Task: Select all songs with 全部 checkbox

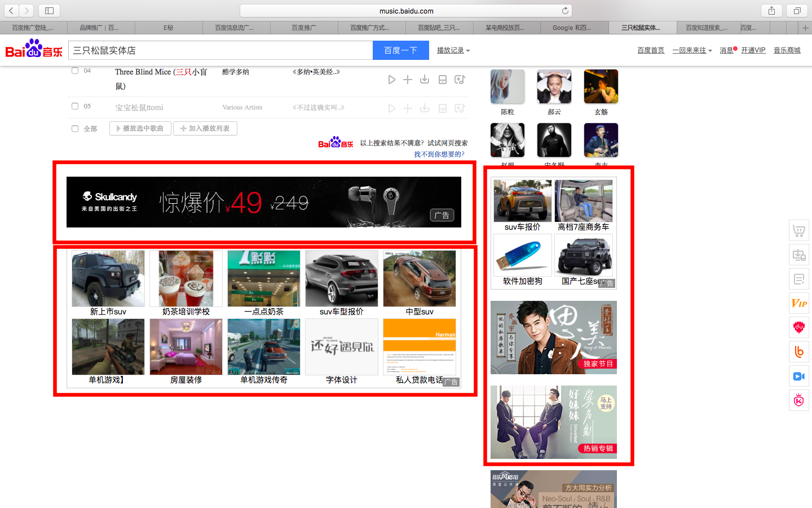Action: point(75,129)
